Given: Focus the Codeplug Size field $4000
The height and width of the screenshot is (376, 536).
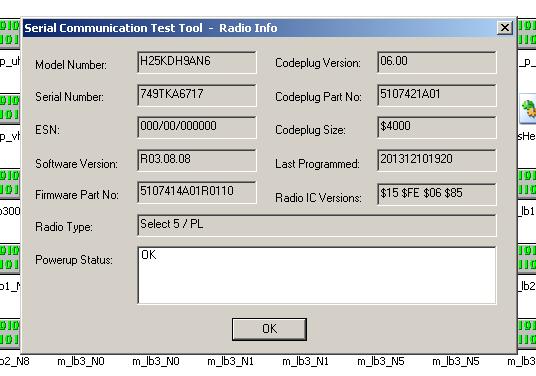Looking at the screenshot, I should pyautogui.click(x=437, y=127).
